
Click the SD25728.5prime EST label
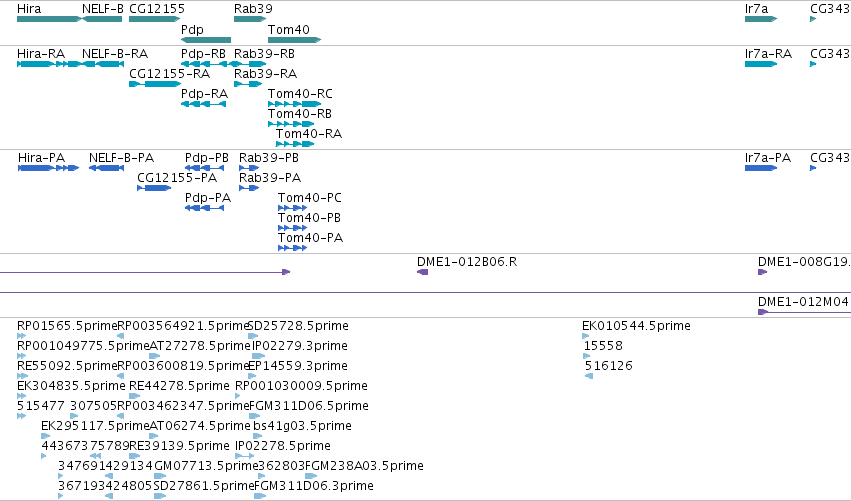click(298, 326)
